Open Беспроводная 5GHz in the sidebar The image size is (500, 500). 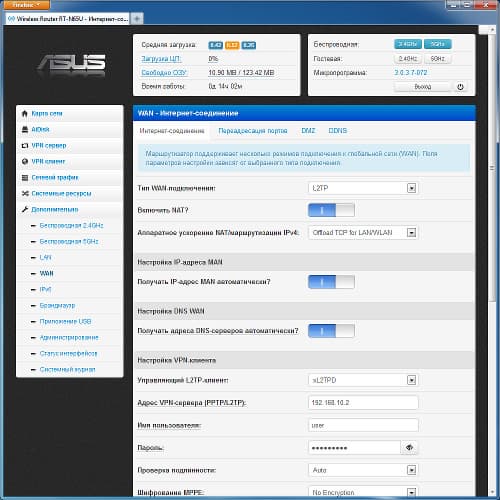point(69,242)
